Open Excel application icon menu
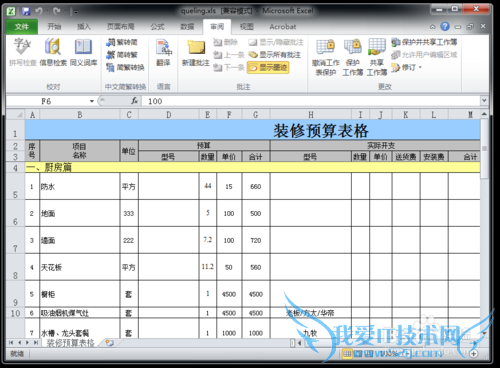Image resolution: width=500 pixels, height=368 pixels. pyautogui.click(x=11, y=11)
